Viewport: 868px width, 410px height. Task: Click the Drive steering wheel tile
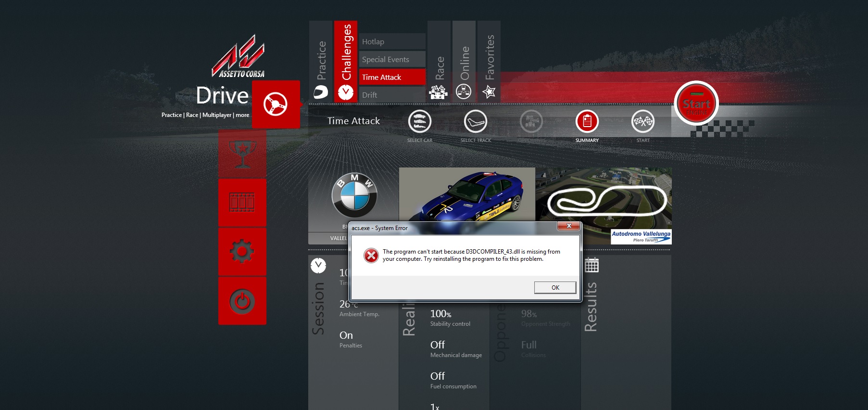(276, 104)
